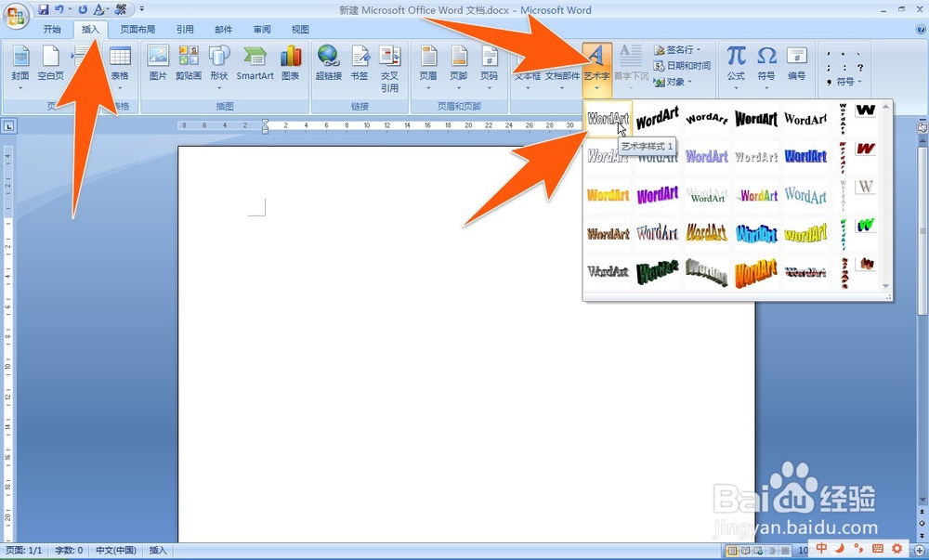Viewport: 929px width, 560px height.
Task: Click the Drop Cap (首字下沉) button
Action: click(631, 67)
